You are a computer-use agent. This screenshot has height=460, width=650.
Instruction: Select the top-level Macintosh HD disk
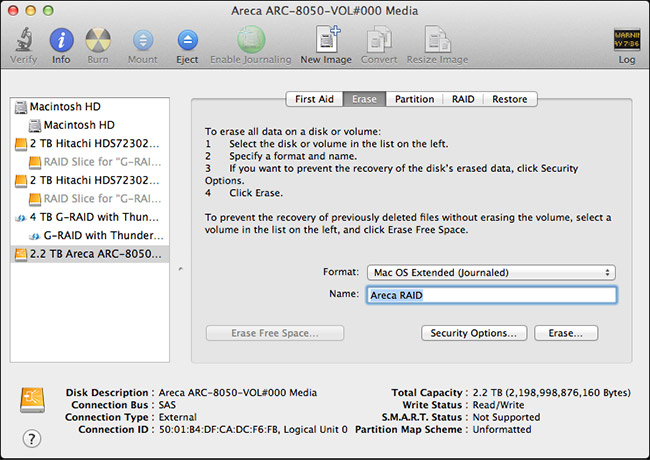click(x=90, y=107)
